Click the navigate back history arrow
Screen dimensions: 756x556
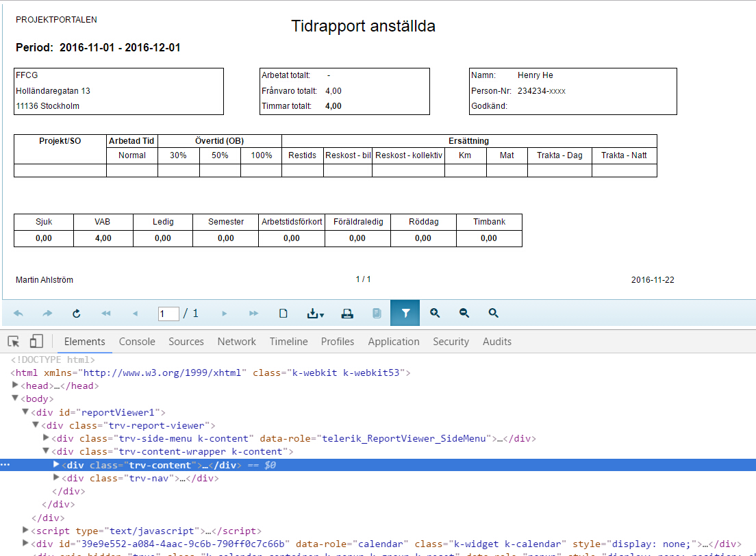pyautogui.click(x=18, y=314)
